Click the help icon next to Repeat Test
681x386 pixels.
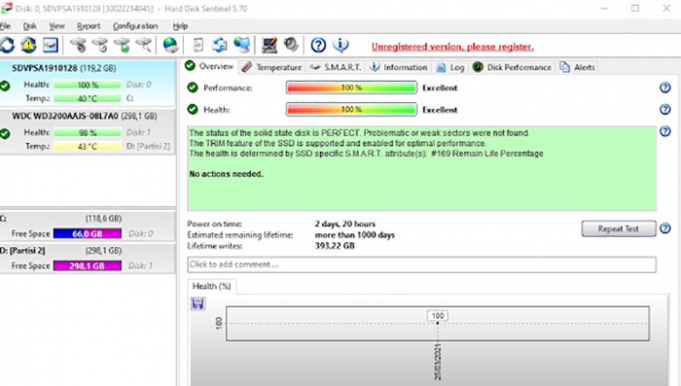[x=665, y=228]
